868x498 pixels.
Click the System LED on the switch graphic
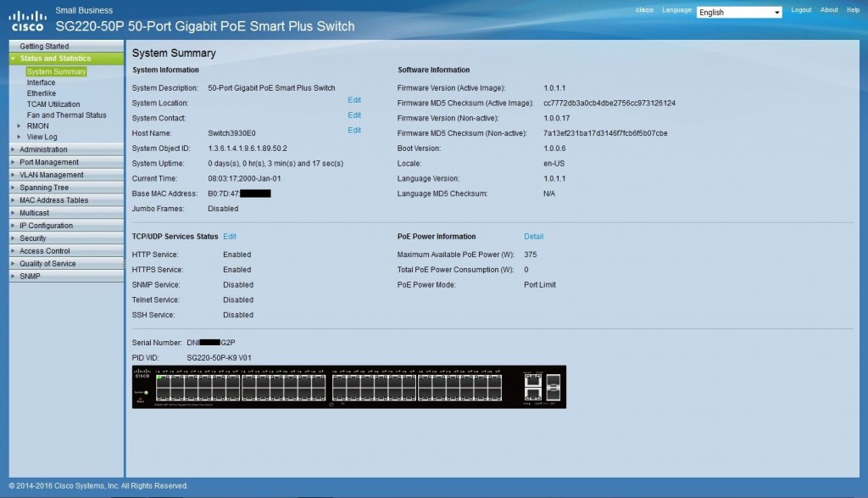[146, 392]
